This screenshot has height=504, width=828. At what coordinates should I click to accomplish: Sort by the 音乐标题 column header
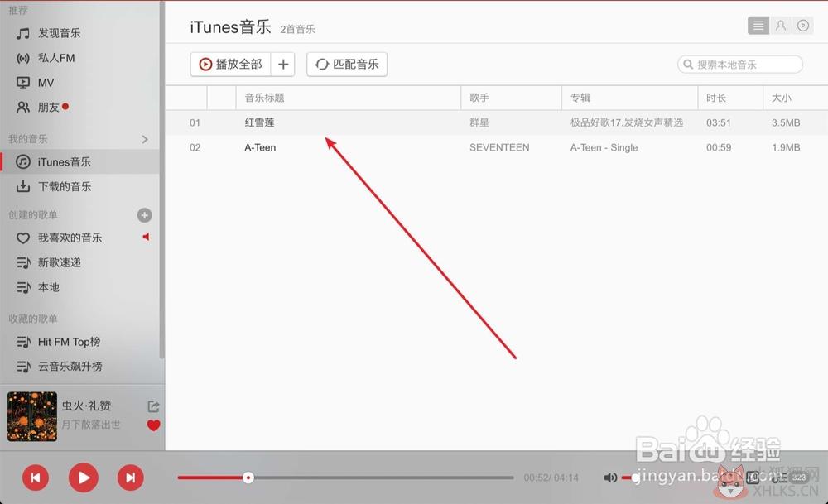tap(349, 98)
